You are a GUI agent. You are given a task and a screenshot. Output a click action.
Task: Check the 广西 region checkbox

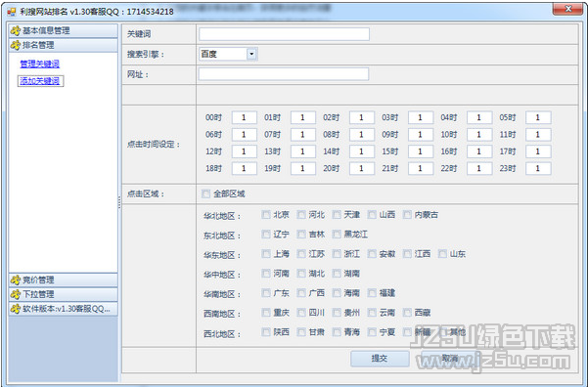[x=300, y=293]
